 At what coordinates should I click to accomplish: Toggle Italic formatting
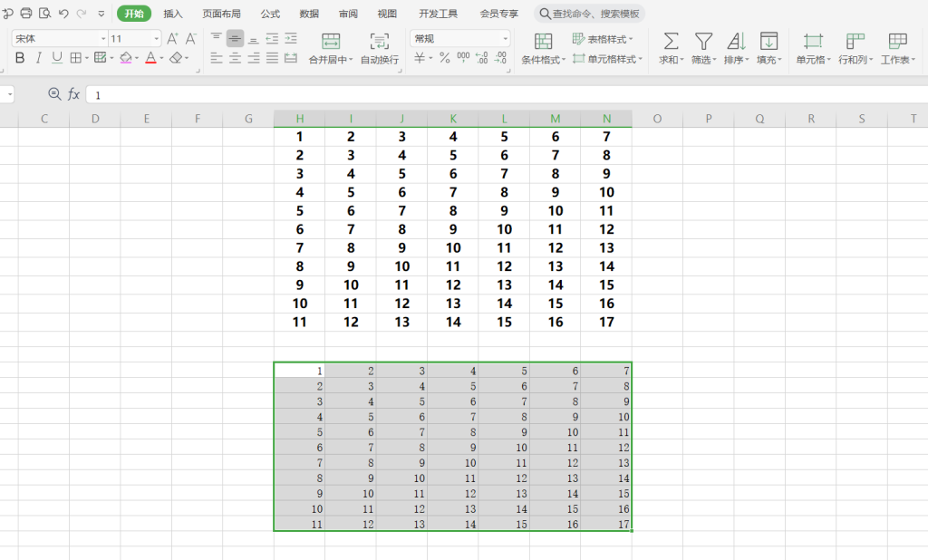click(x=38, y=57)
